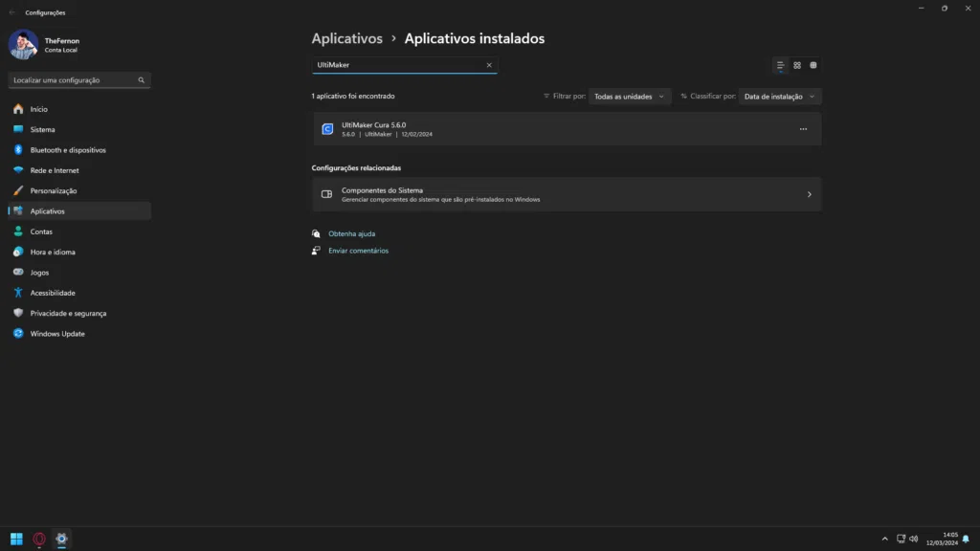Open the 'Data de instalação' sort dropdown
The width and height of the screenshot is (980, 551).
780,97
